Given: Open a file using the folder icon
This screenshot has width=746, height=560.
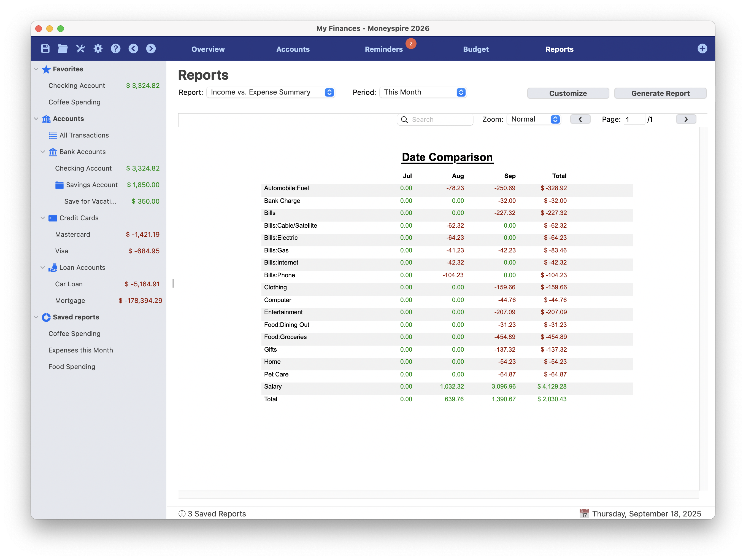Looking at the screenshot, I should (62, 48).
